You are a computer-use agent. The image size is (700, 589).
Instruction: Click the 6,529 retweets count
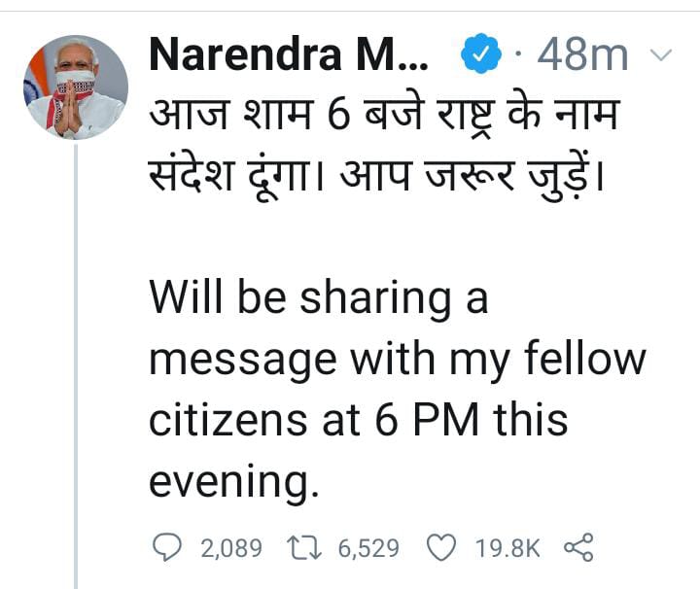368,549
